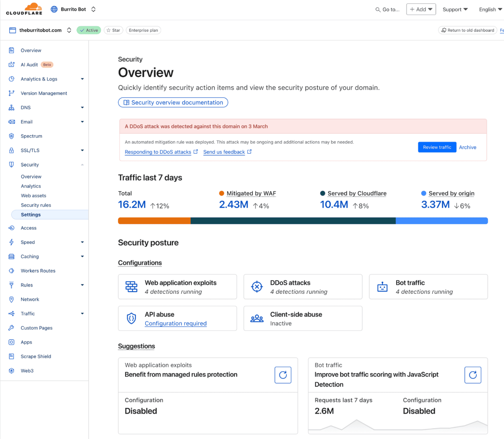Open Security Analytics submenu item
Viewport: 504px width, 439px height.
click(31, 186)
